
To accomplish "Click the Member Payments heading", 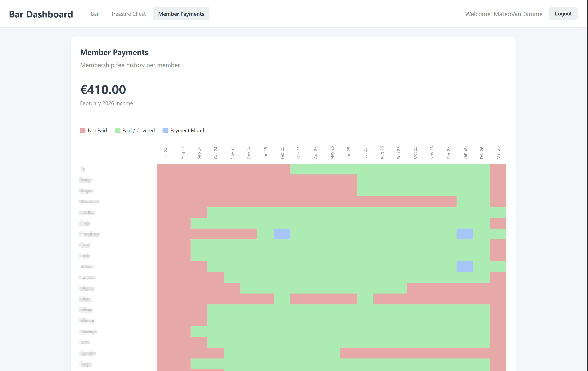I will click(x=114, y=52).
